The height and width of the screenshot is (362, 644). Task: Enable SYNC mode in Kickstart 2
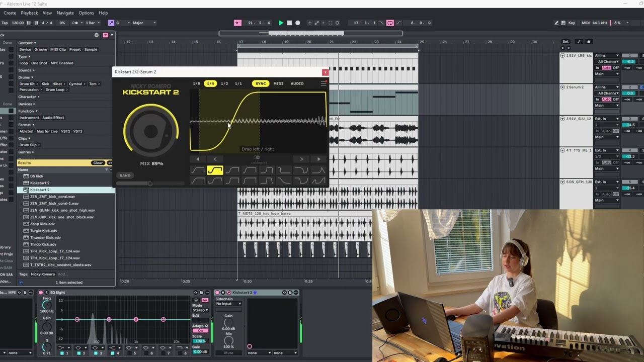[261, 83]
